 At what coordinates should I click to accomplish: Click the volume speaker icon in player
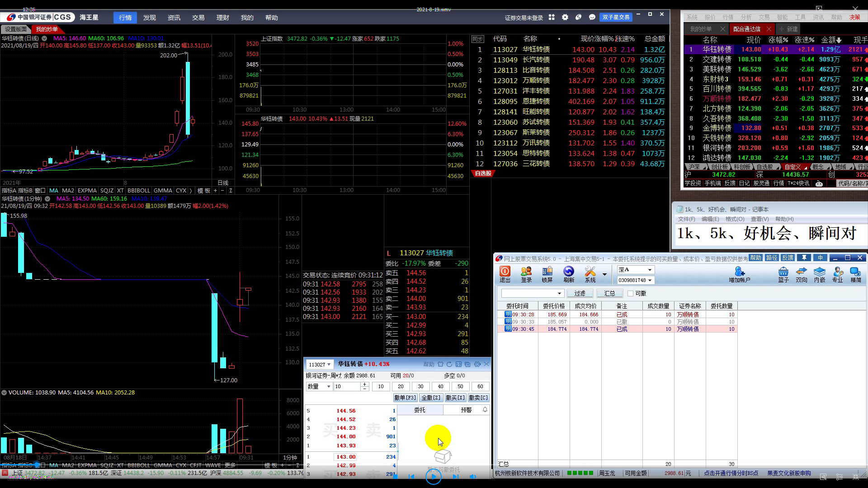473,477
